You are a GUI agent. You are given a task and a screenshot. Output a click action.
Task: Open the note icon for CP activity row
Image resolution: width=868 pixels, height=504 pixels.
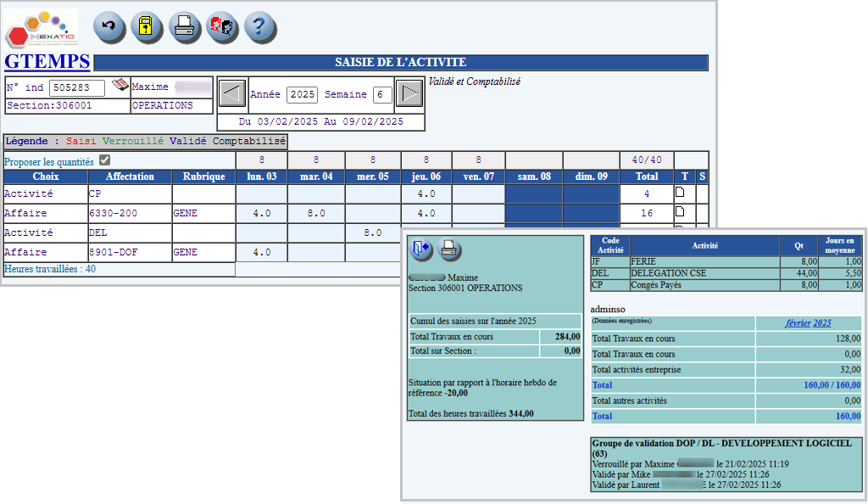coord(679,193)
